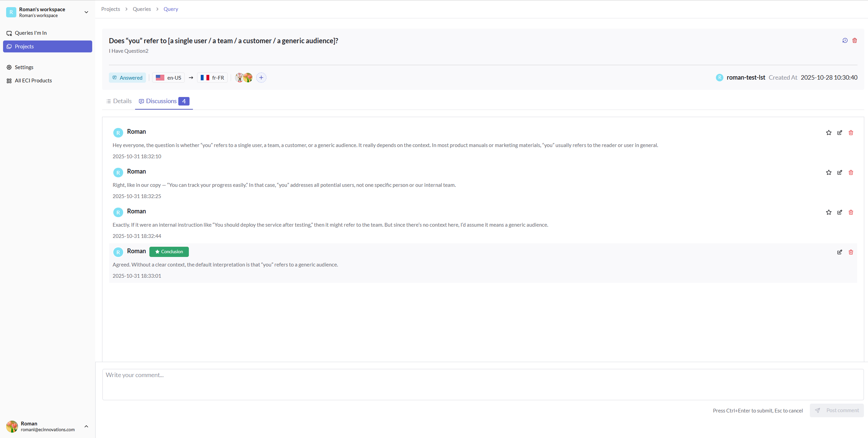Delete the Conclusion comment via its trash icon
The image size is (868, 438).
click(x=851, y=252)
